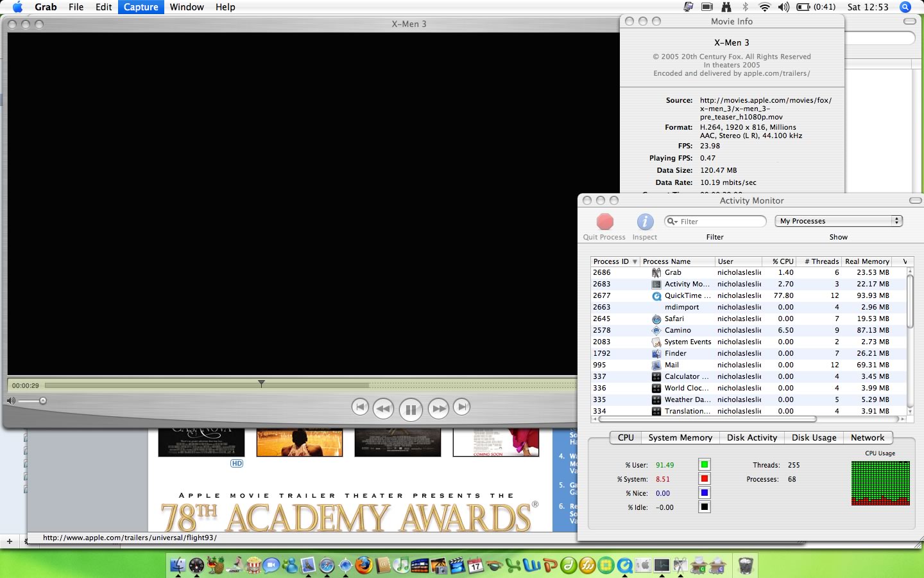Sort by the Process ID column header

click(x=615, y=261)
